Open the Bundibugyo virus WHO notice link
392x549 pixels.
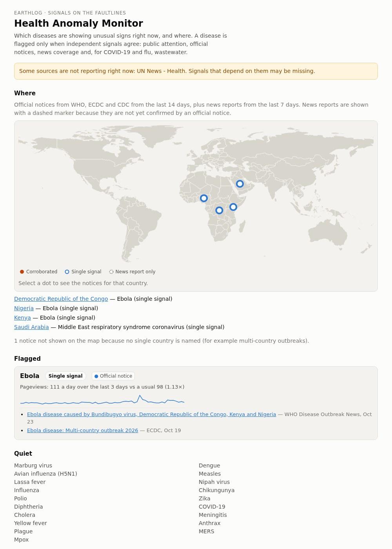point(151,414)
